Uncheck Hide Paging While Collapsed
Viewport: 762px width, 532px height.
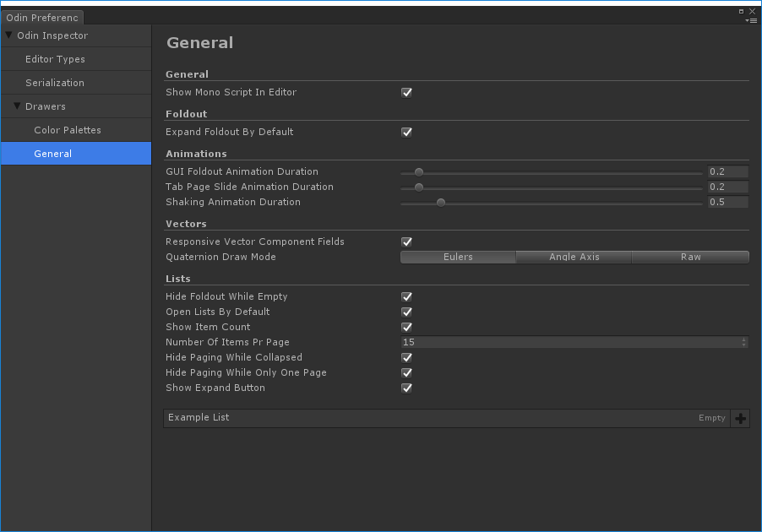pos(406,357)
